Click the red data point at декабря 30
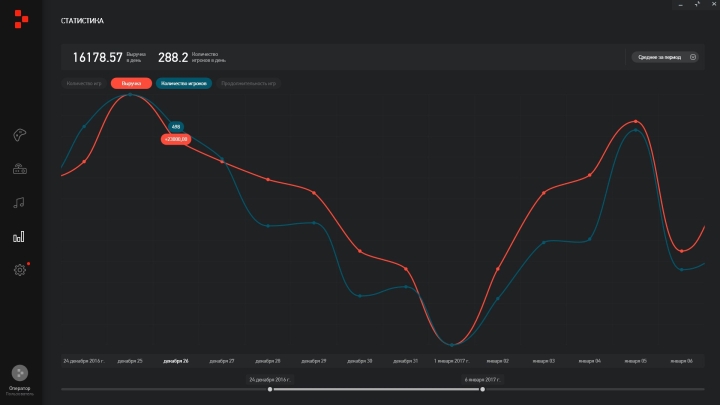 click(x=360, y=251)
